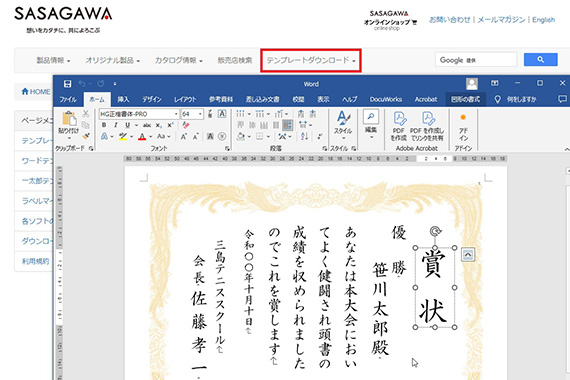Open the Borders dropdown arrow

[x=268, y=137]
